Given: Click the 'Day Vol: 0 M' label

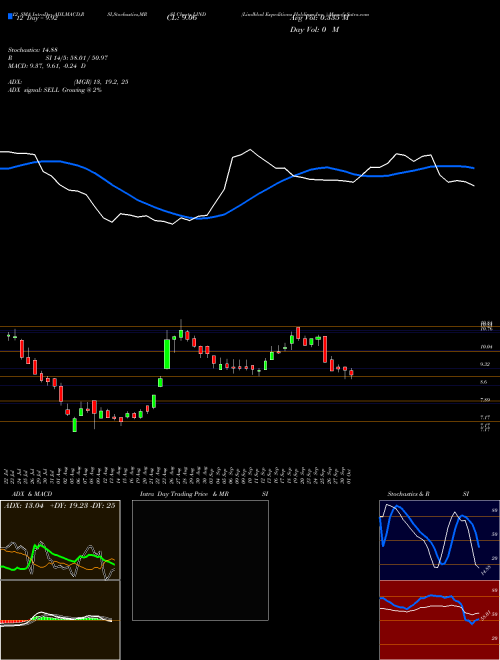Looking at the screenshot, I should pos(314,30).
